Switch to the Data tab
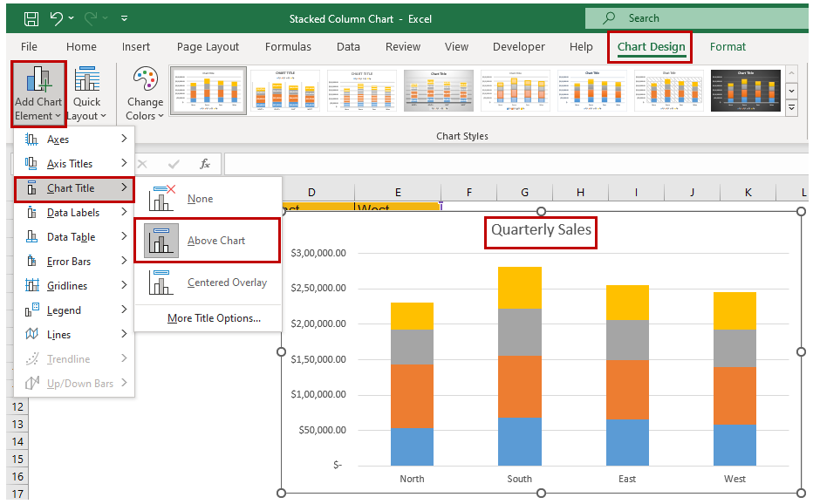The width and height of the screenshot is (813, 504). click(x=348, y=47)
